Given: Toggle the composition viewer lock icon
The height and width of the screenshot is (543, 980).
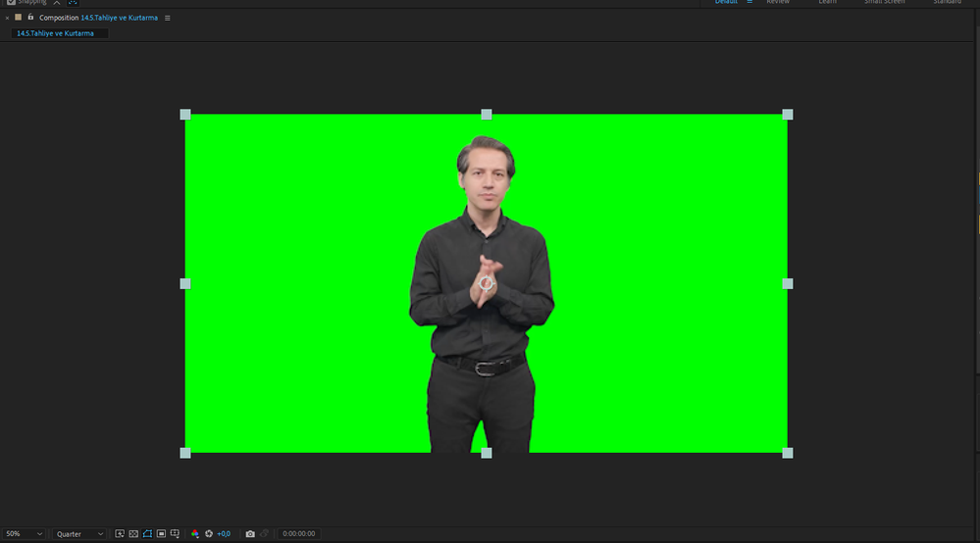Looking at the screenshot, I should point(30,18).
